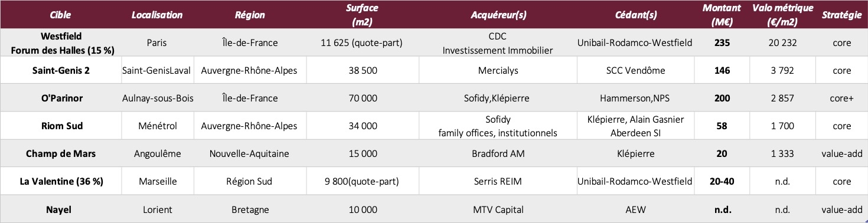The width and height of the screenshot is (868, 223).
Task: Select the Localisation column header
Action: [157, 15]
